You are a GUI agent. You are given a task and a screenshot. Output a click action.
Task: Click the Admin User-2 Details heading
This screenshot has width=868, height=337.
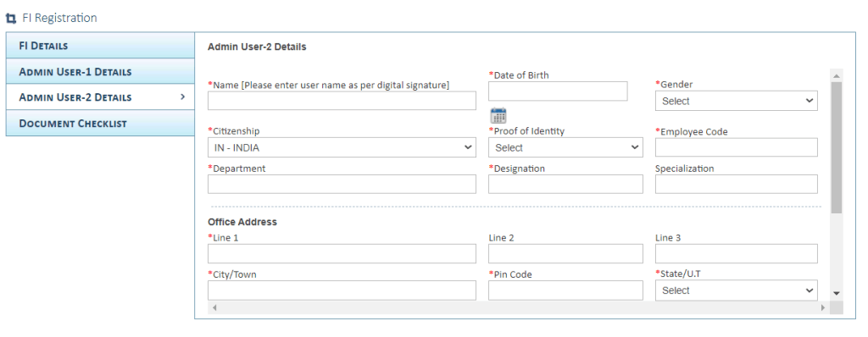pos(257,47)
